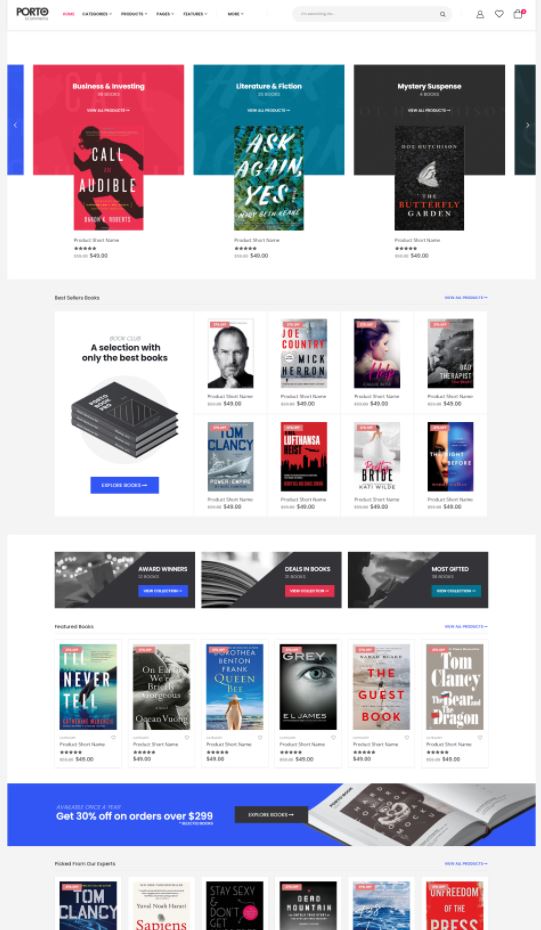Open the wishlist heart icon in header
Image resolution: width=541 pixels, height=930 pixels.
tap(499, 14)
